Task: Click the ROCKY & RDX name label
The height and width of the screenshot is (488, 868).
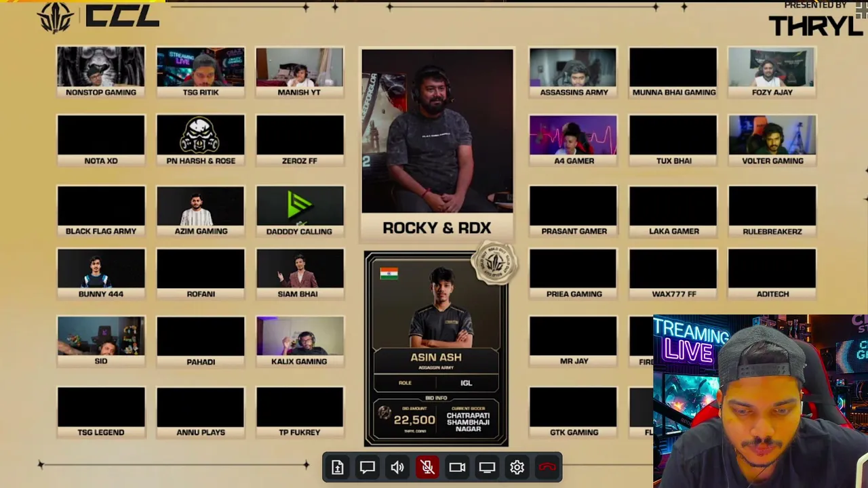Action: (x=437, y=228)
